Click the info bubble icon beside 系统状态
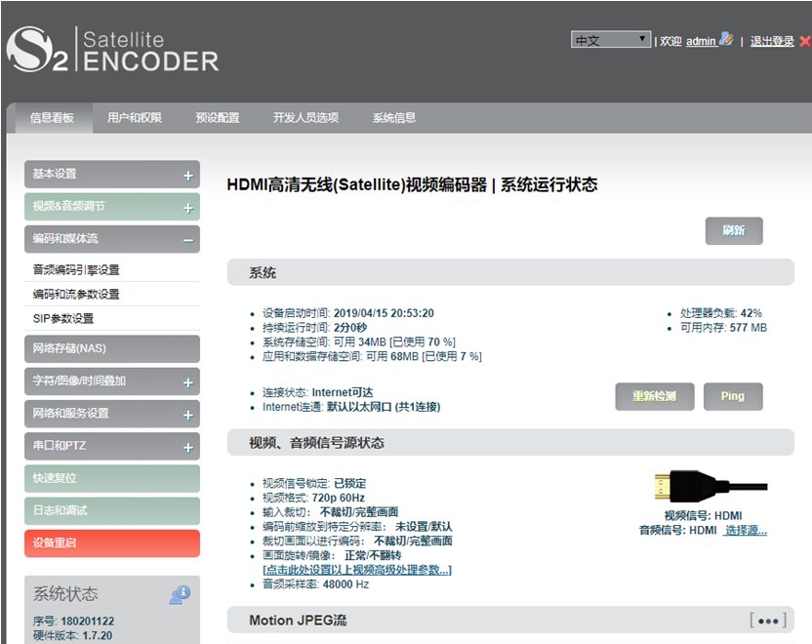The width and height of the screenshot is (812, 644). point(179,592)
